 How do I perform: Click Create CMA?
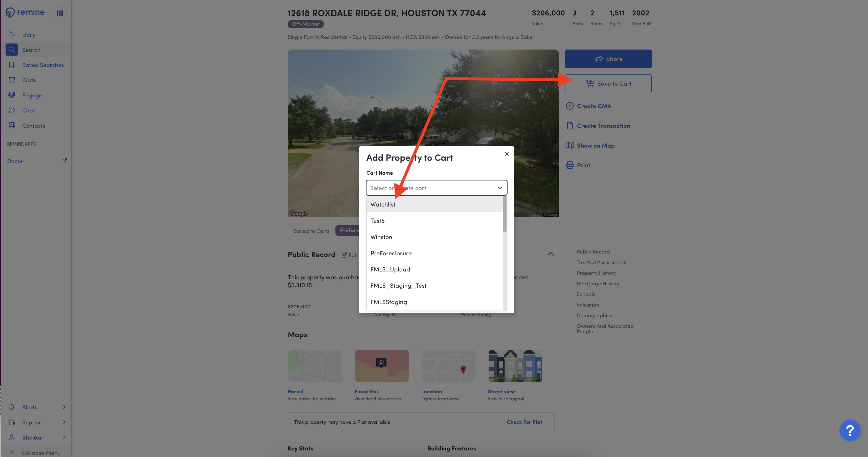(594, 106)
